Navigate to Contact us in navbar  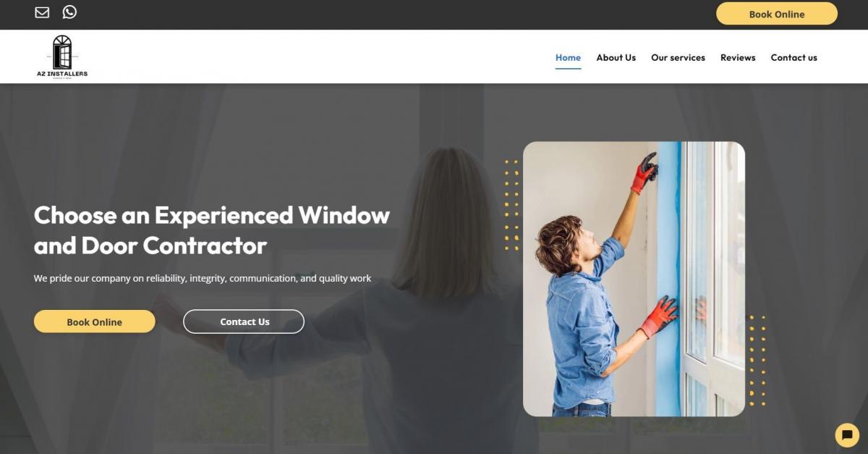[793, 58]
